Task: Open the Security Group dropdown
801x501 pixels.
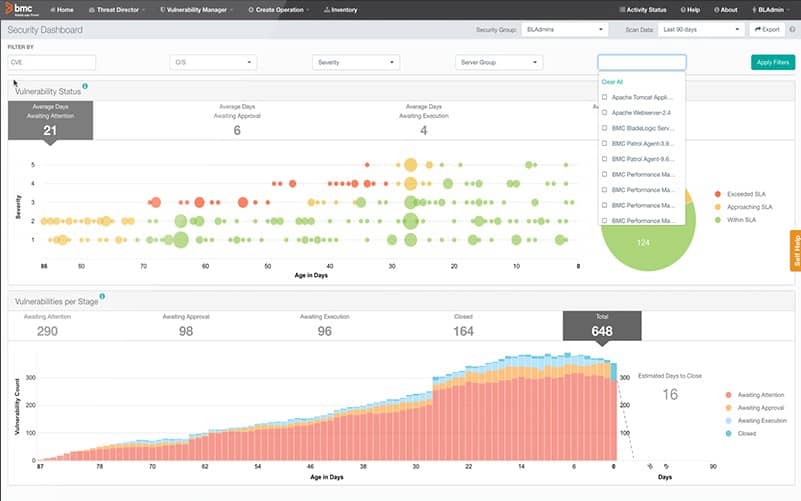Action: (x=564, y=30)
